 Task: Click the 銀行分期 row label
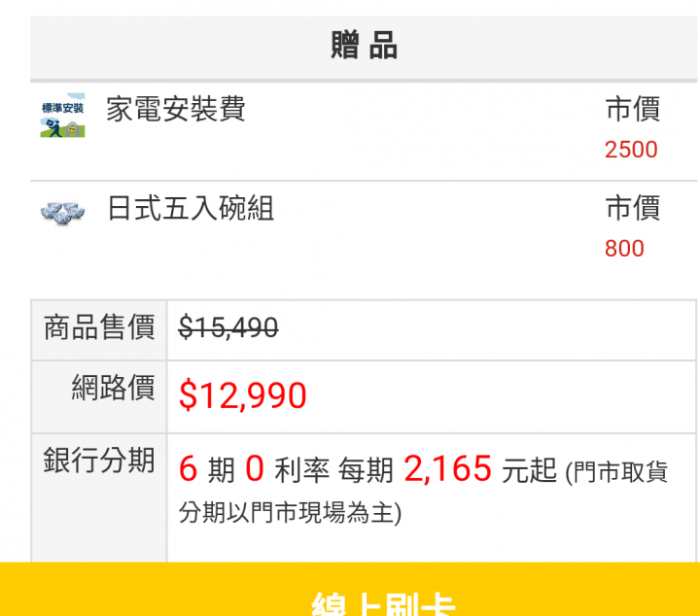[x=99, y=460]
